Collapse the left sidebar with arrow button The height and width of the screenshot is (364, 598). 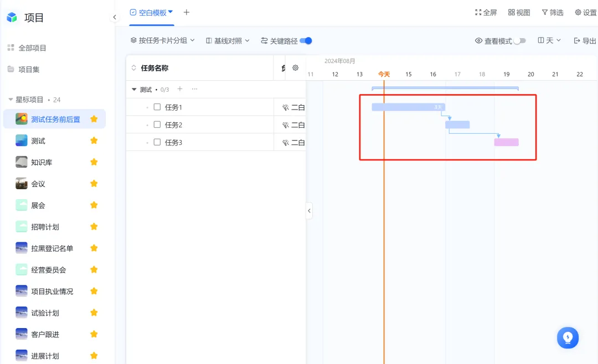[x=115, y=17]
